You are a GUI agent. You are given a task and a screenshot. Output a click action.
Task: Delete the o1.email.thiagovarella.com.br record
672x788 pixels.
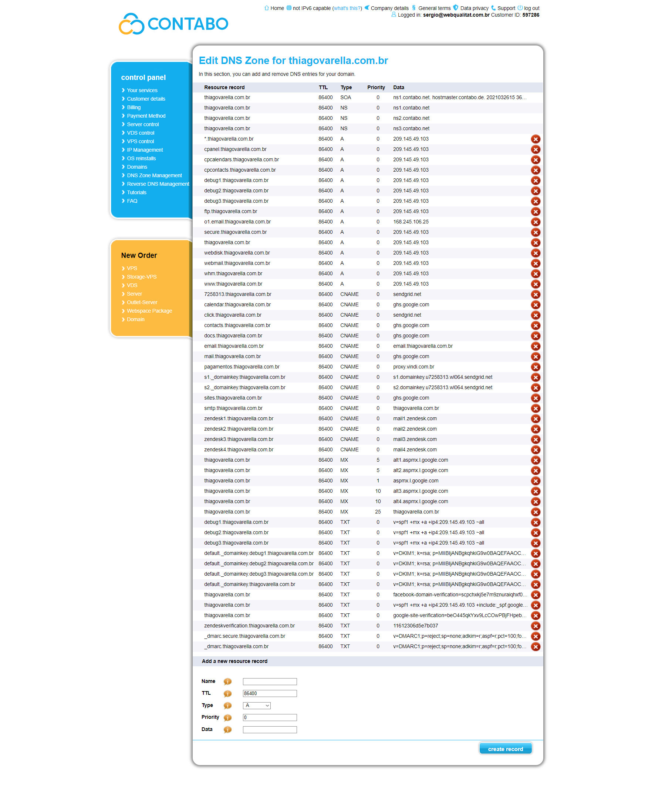tap(536, 222)
